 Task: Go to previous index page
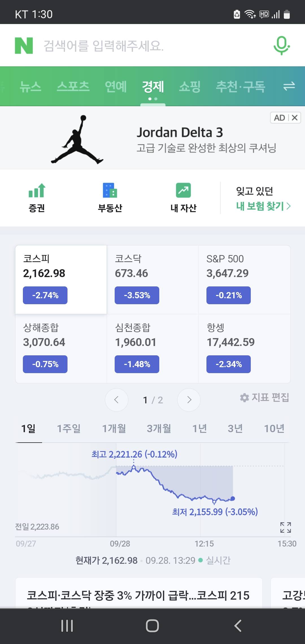coord(116,400)
